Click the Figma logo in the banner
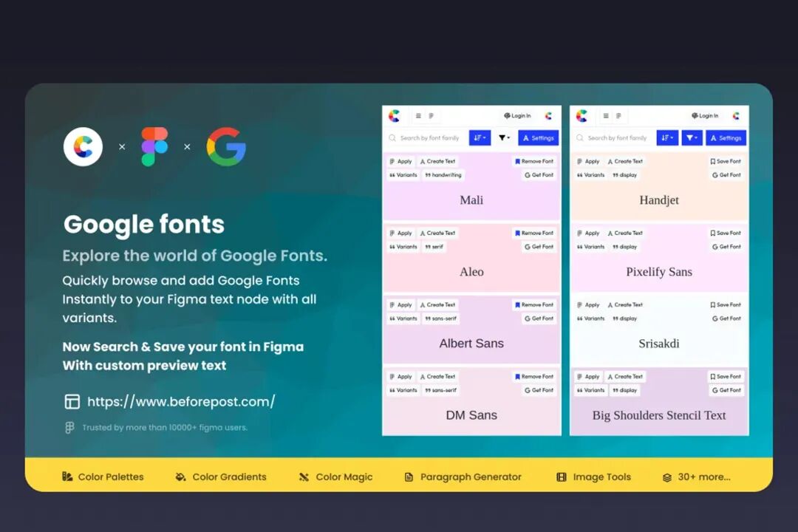This screenshot has height=532, width=798. [154, 146]
